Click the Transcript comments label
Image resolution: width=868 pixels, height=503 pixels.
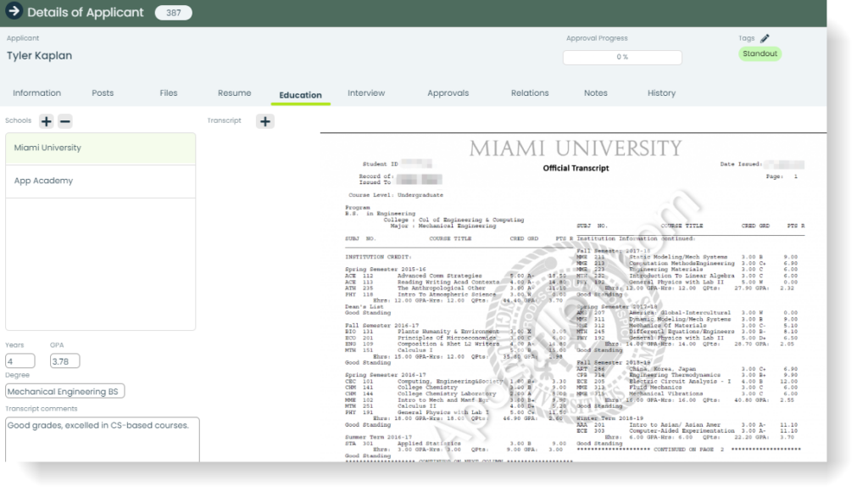point(42,409)
